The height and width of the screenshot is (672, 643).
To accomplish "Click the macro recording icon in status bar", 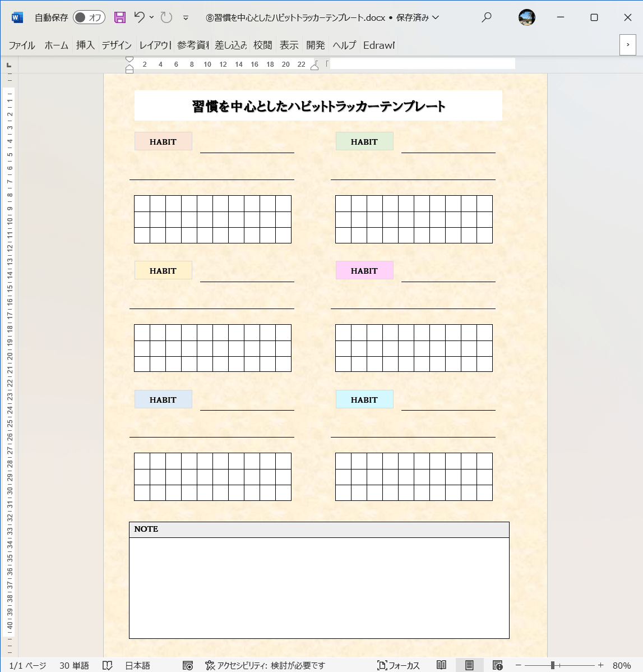I will 188,665.
